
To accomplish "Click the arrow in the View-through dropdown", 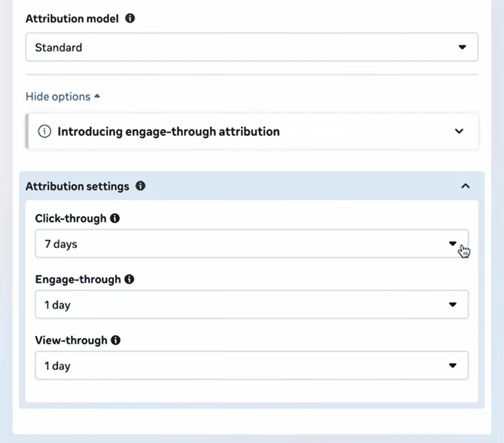I will pyautogui.click(x=453, y=365).
